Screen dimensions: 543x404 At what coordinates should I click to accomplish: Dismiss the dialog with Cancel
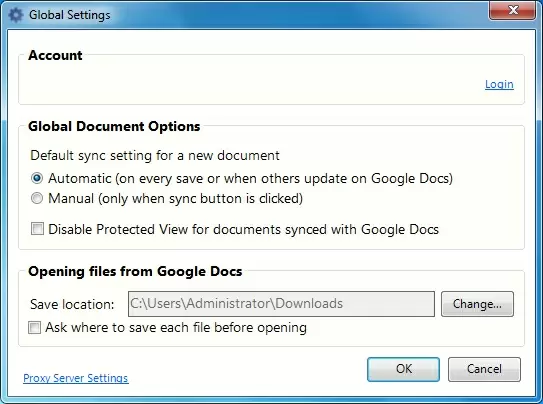tap(484, 369)
